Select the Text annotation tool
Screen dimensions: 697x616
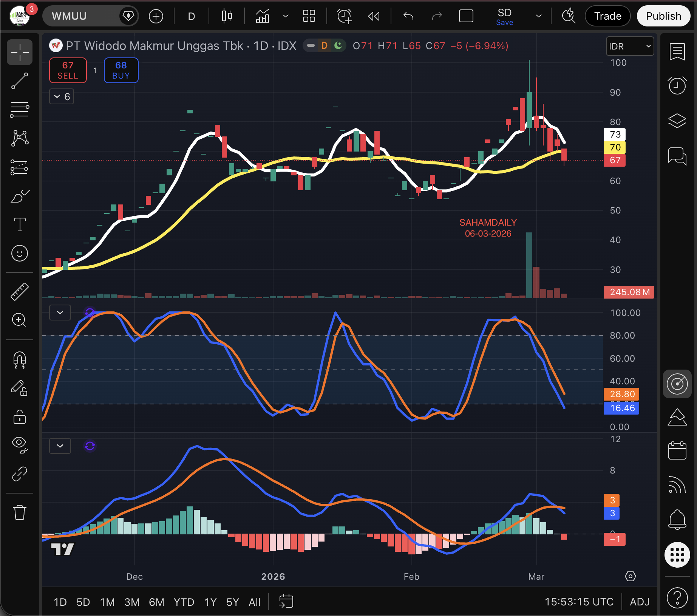click(x=20, y=224)
